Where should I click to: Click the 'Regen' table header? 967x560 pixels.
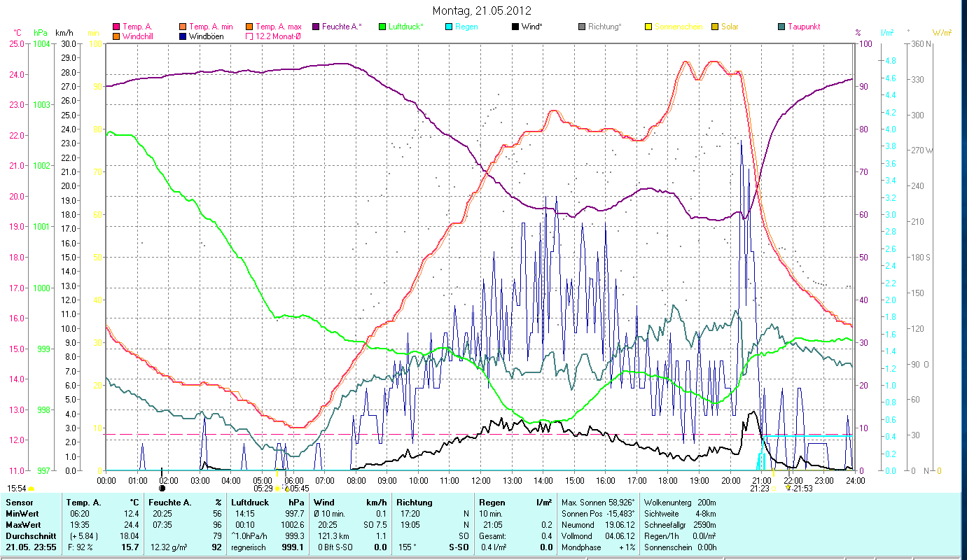tap(493, 503)
